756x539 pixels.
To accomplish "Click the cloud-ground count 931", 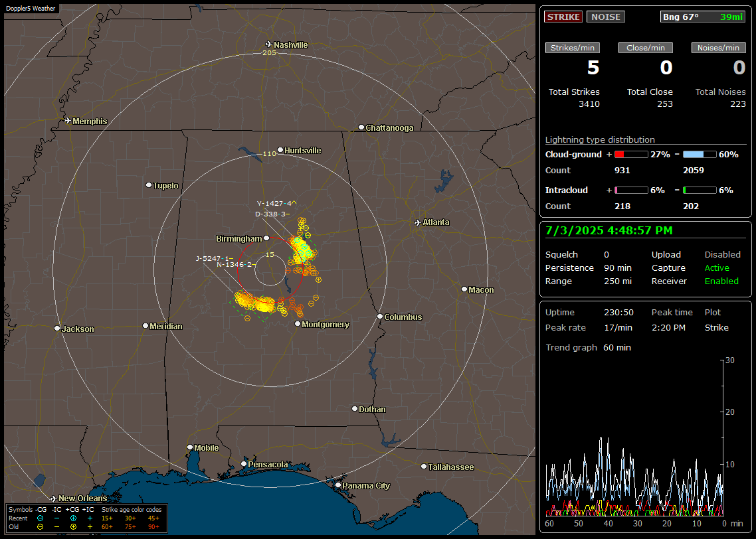I will click(x=622, y=171).
